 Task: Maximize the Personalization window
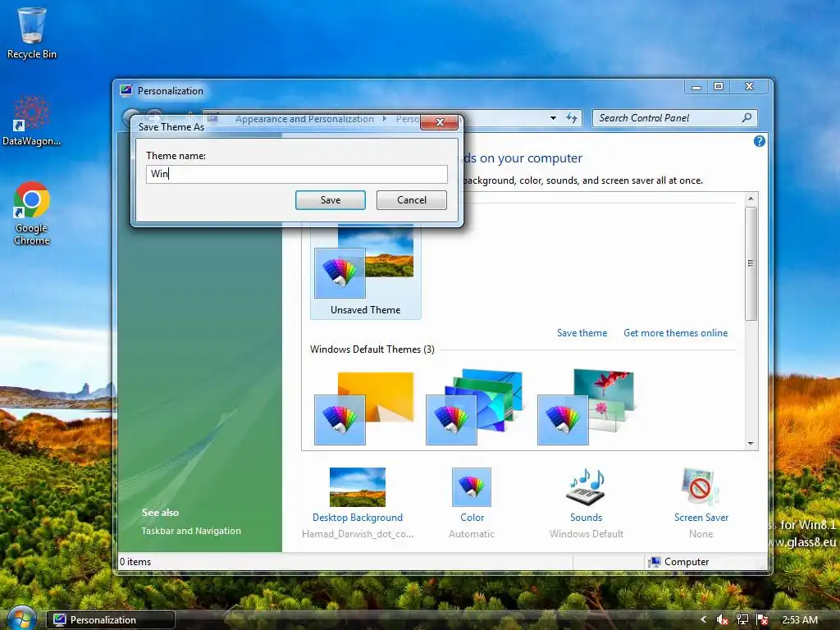point(719,87)
